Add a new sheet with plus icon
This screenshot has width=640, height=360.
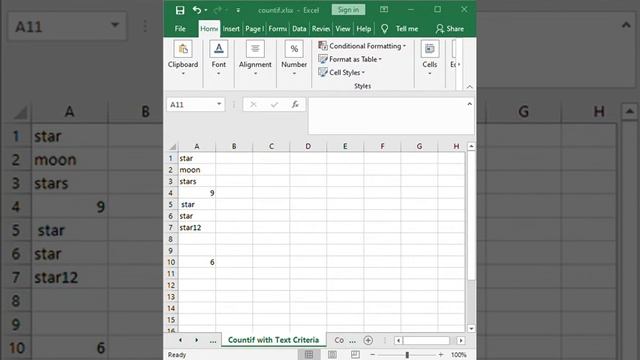[368, 340]
